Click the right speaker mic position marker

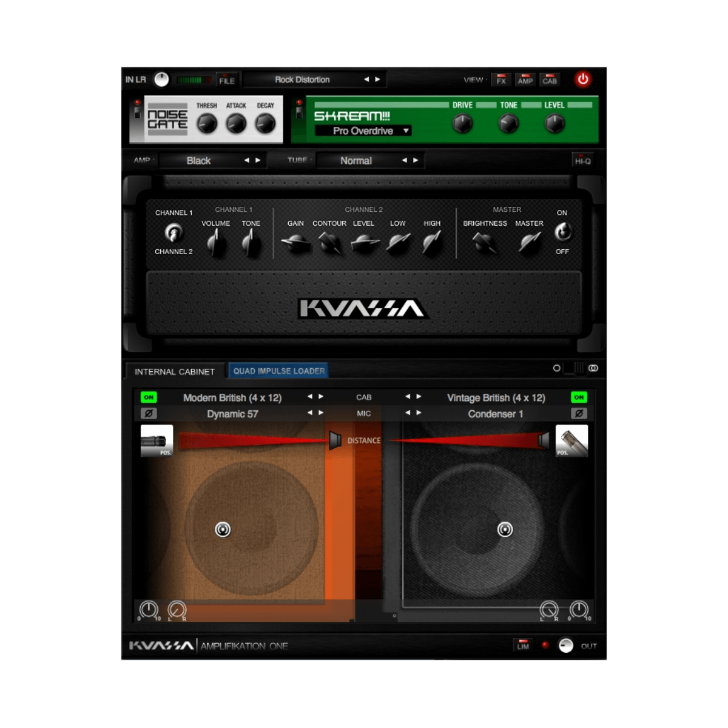tap(505, 530)
